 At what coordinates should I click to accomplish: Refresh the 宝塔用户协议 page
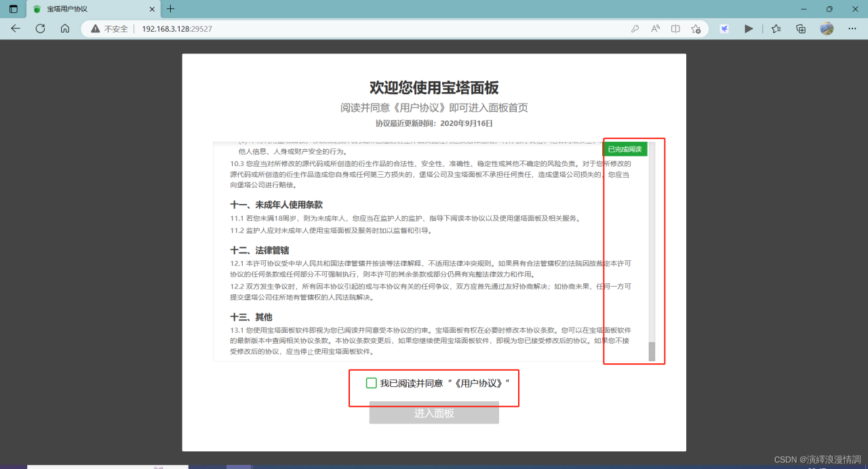click(x=40, y=28)
